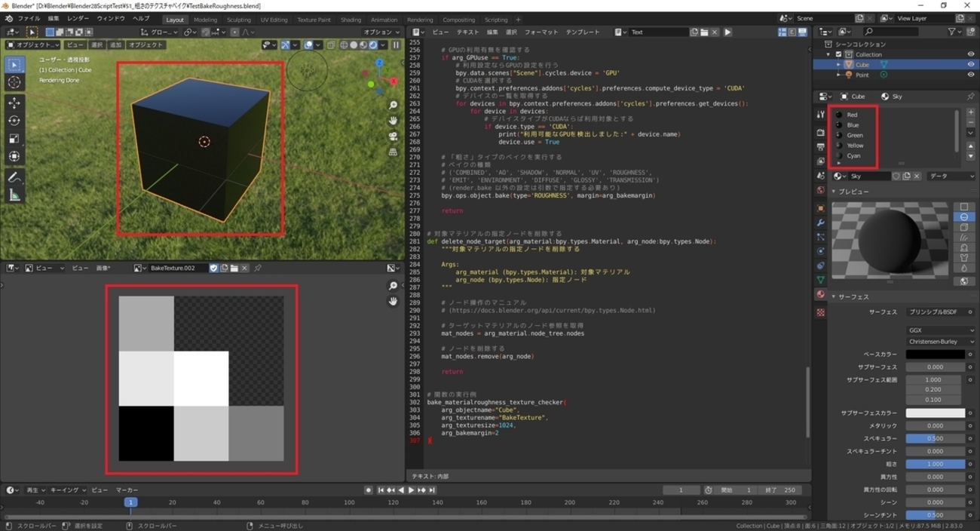Toggle Cube visibility in the Outliner
Image resolution: width=980 pixels, height=531 pixels.
972,64
